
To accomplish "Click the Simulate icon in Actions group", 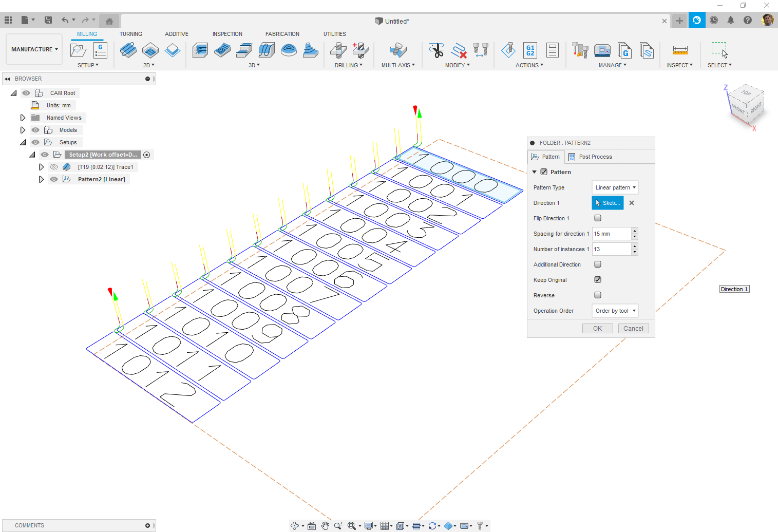I will 508,50.
